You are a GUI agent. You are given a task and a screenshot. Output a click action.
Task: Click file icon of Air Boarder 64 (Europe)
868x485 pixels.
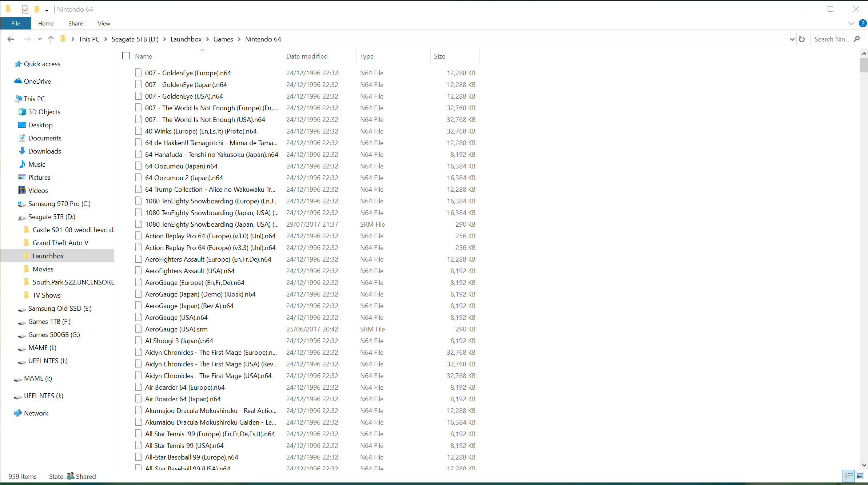point(138,387)
